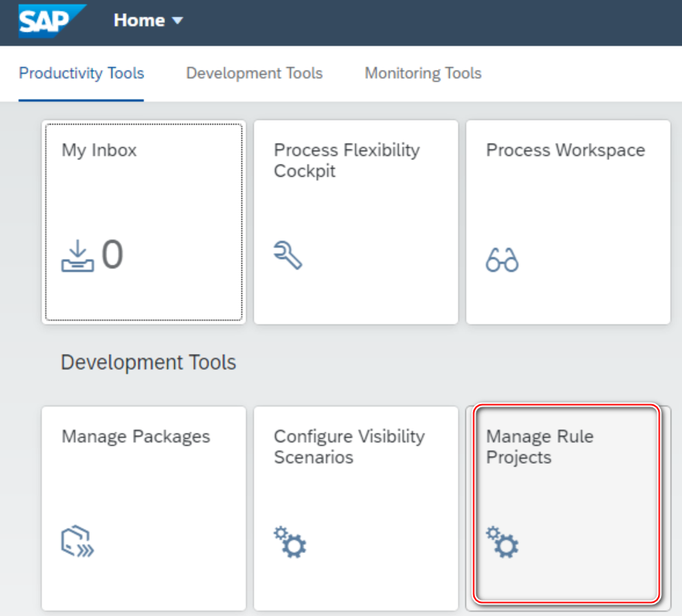Image resolution: width=682 pixels, height=616 pixels.
Task: Open the Process Workspace tile title
Action: (565, 150)
